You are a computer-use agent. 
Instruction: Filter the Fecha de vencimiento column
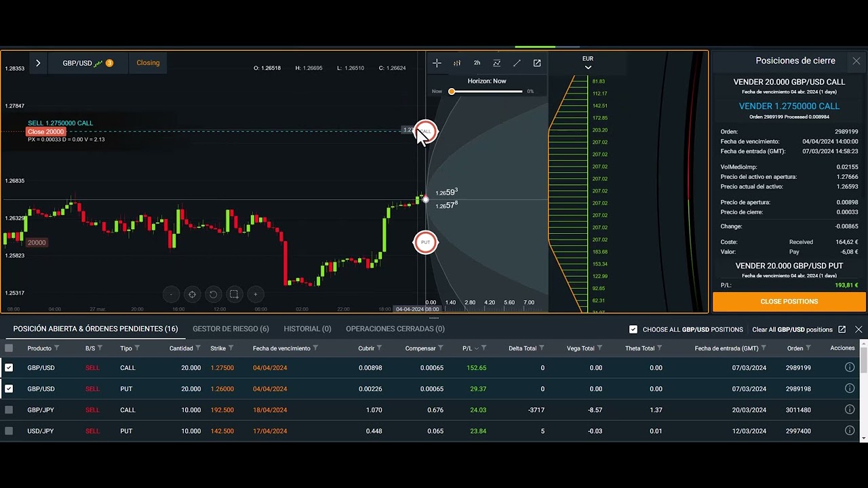tap(316, 348)
